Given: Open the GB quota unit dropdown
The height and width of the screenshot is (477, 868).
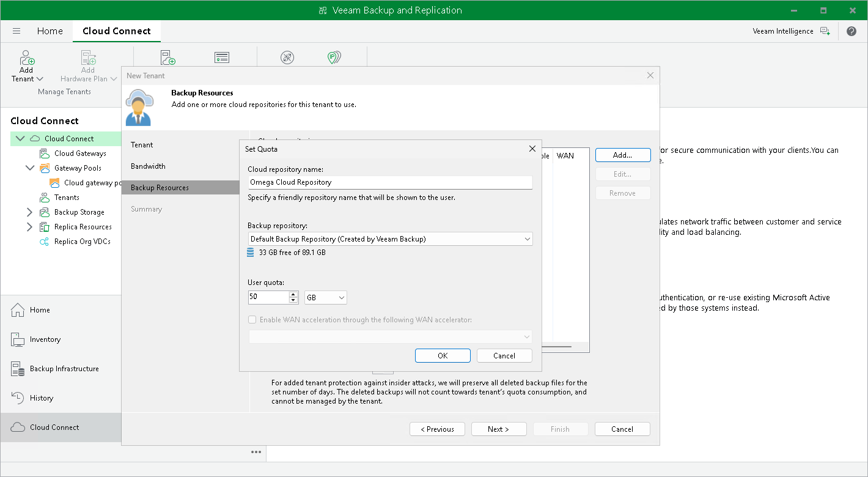Looking at the screenshot, I should point(326,298).
